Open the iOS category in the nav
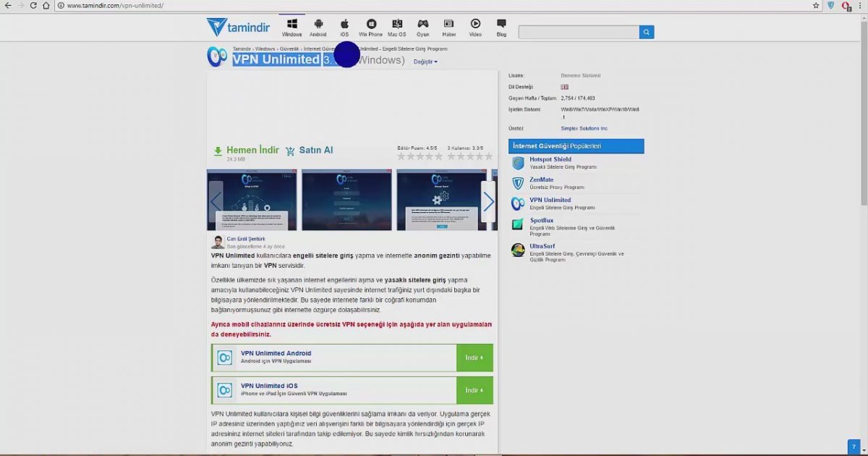Image resolution: width=868 pixels, height=456 pixels. click(344, 28)
